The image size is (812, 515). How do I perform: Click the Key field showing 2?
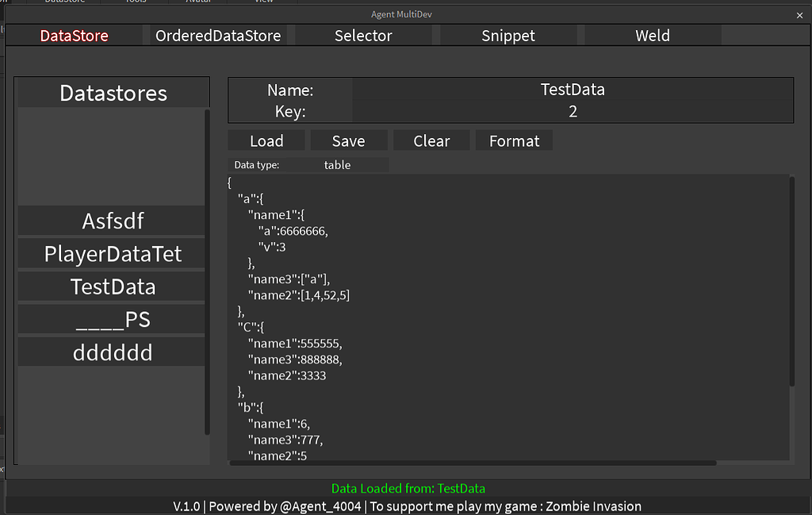[573, 112]
